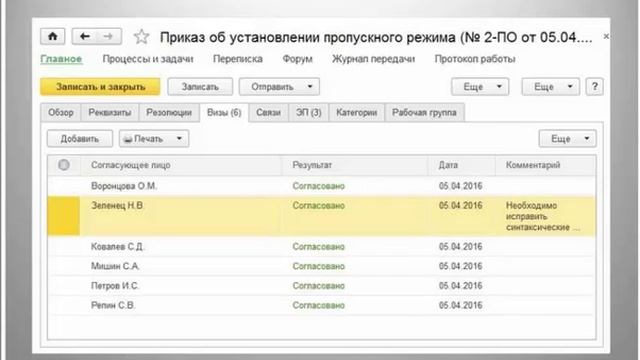
Task: Expand the first Еще menu in top toolbar
Action: 480,87
